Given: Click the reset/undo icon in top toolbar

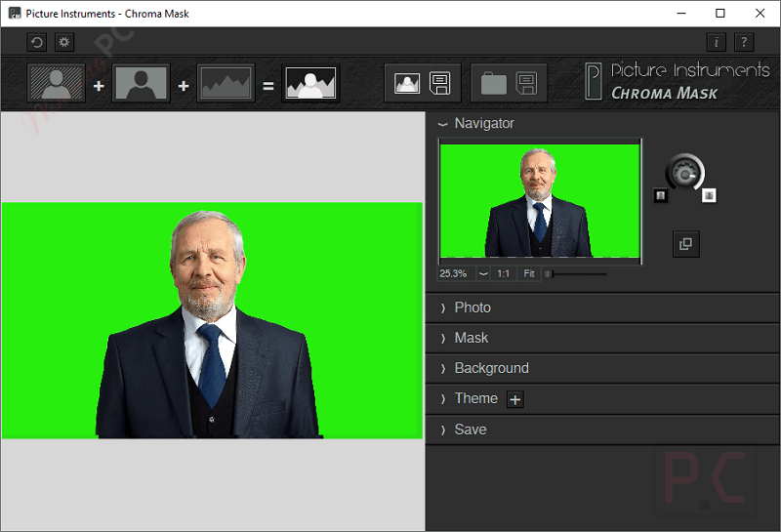Looking at the screenshot, I should [37, 42].
